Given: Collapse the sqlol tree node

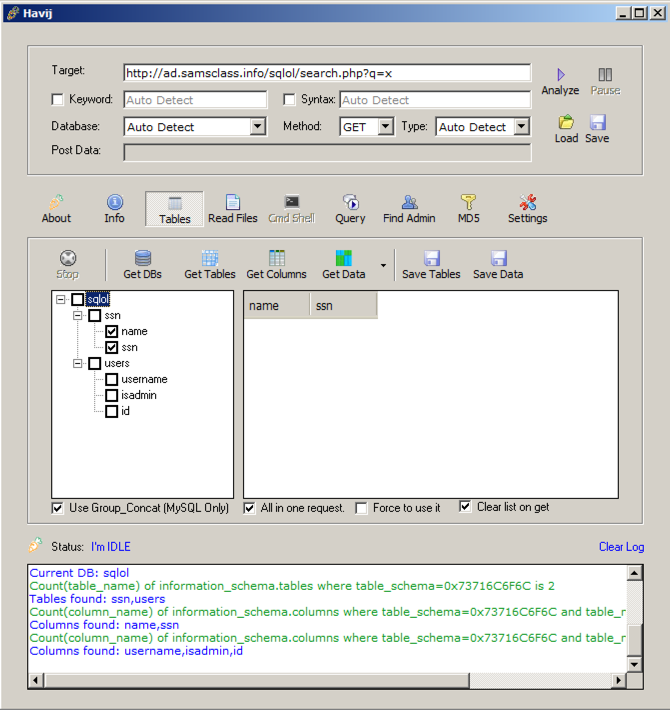Looking at the screenshot, I should [x=61, y=299].
